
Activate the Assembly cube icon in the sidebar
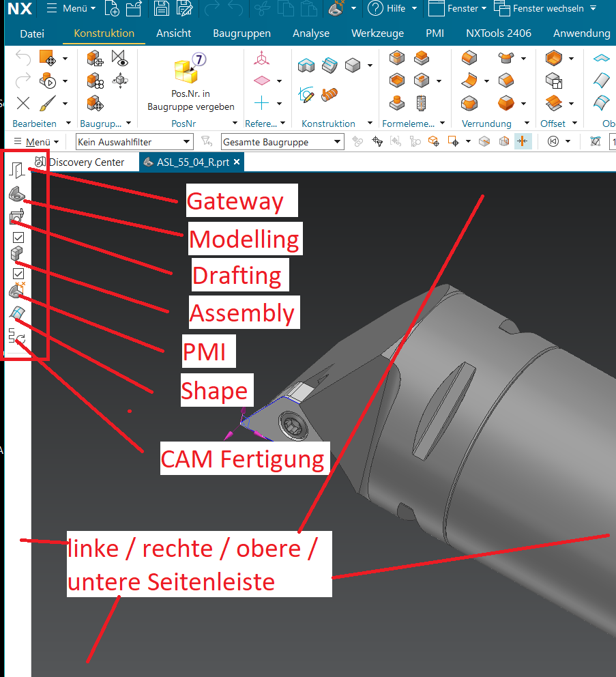pos(16,253)
